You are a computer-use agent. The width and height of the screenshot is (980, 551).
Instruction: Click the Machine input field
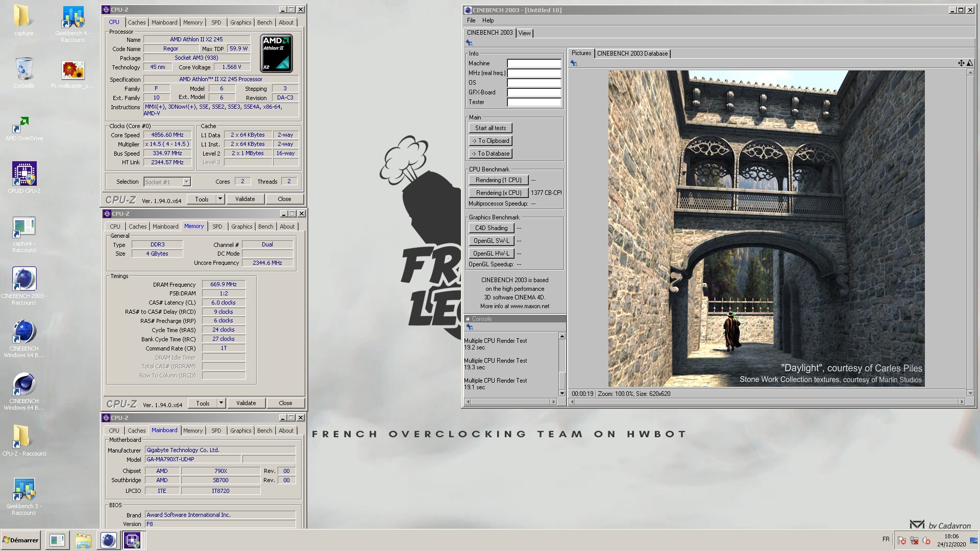(534, 63)
